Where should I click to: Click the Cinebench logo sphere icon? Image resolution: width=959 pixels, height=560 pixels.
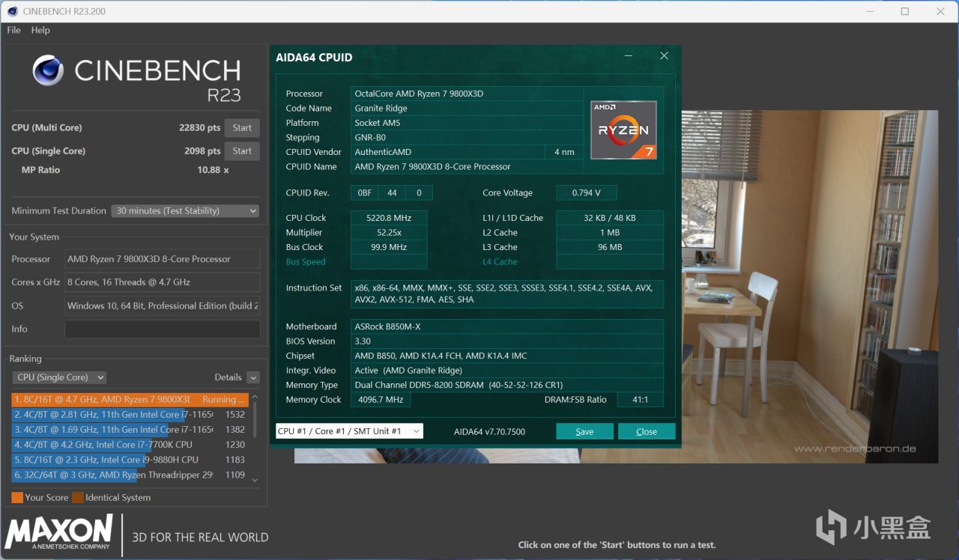49,70
